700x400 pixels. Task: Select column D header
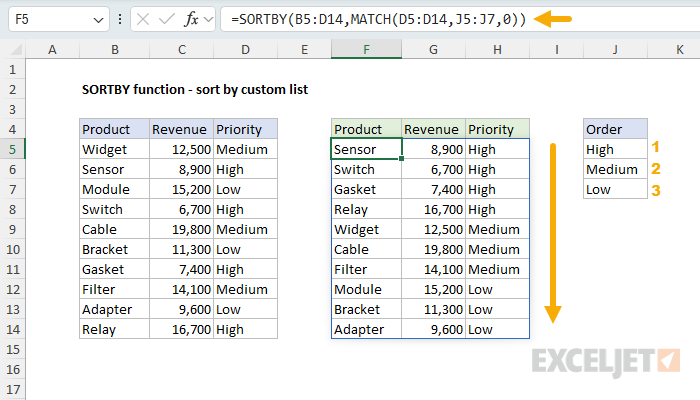click(x=245, y=49)
